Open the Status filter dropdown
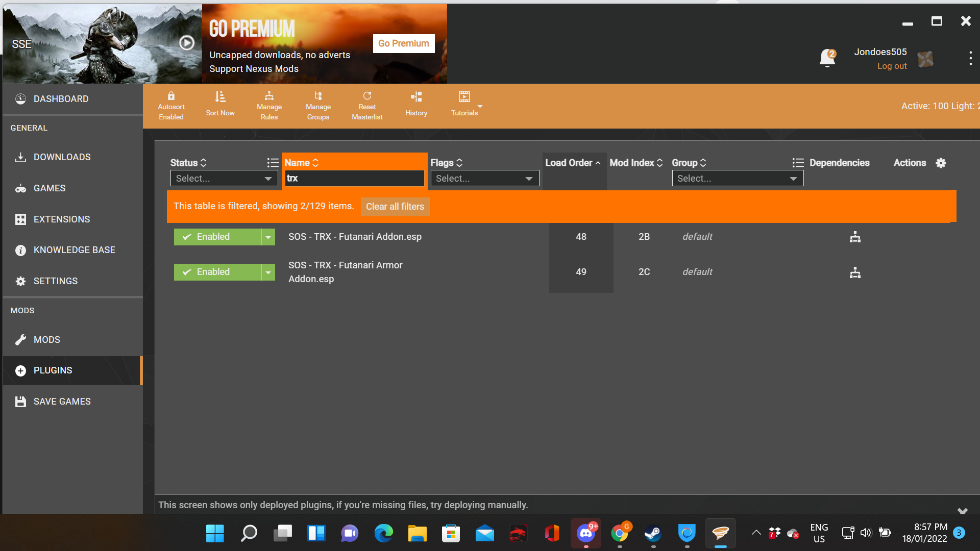980x551 pixels. tap(224, 179)
